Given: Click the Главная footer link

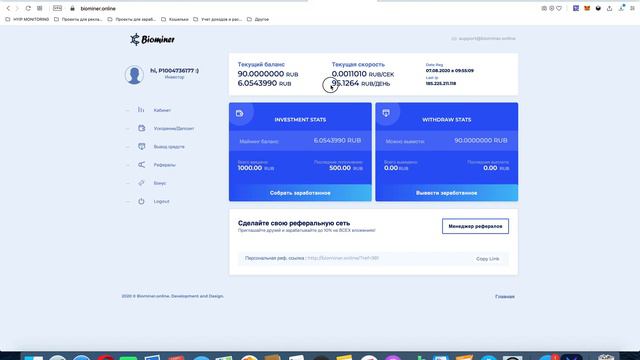Looking at the screenshot, I should (504, 297).
